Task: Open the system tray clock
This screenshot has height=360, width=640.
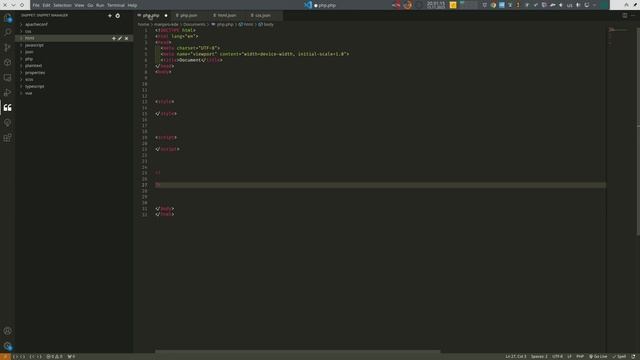Action: [436, 5]
